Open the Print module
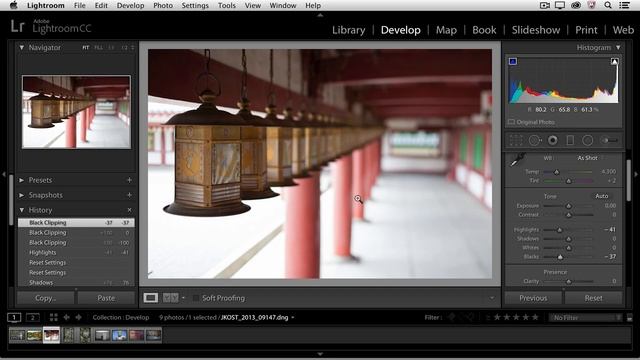The image size is (640, 360). [586, 30]
